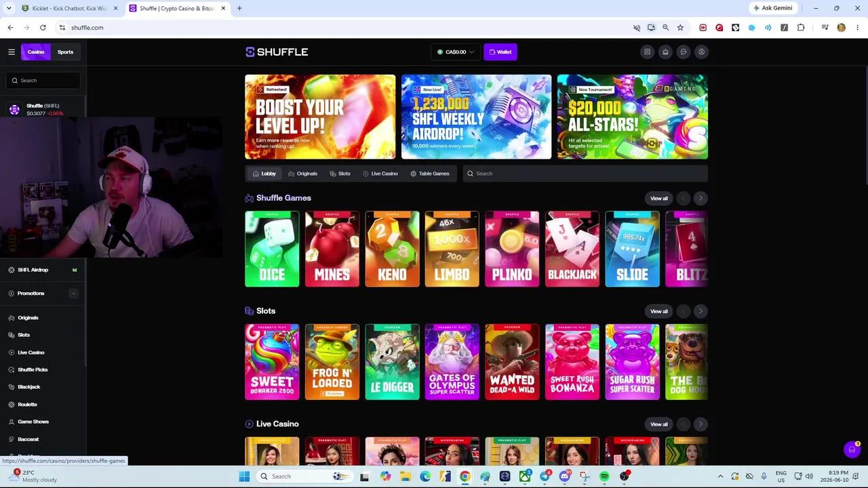This screenshot has width=868, height=488.
Task: Select the Table Games tab
Action: 430,174
